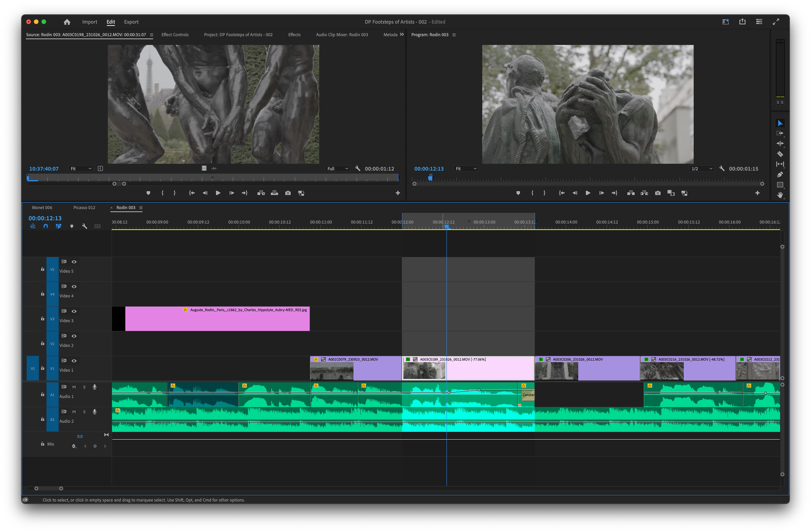Open the Import page
811x532 pixels.
coord(90,22)
